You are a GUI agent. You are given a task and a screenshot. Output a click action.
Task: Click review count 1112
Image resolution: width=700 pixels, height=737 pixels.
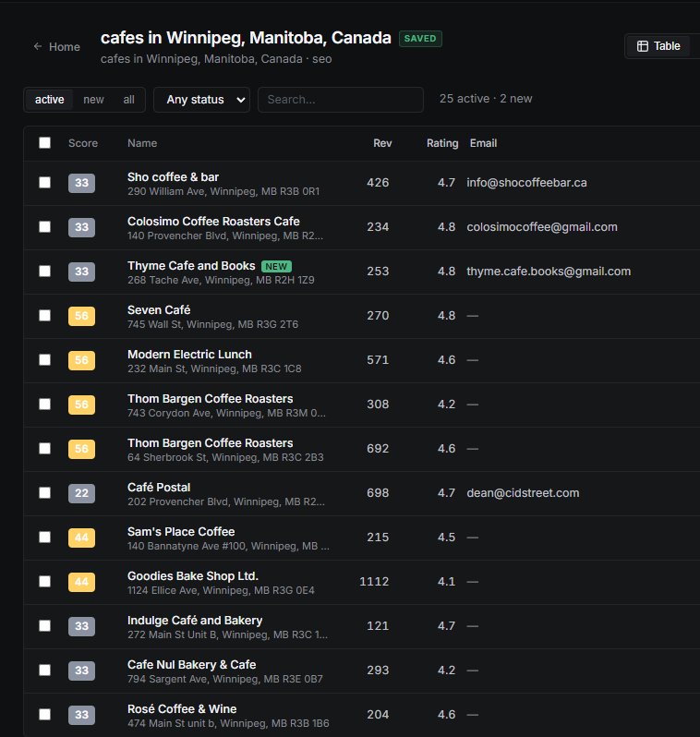[x=374, y=582]
